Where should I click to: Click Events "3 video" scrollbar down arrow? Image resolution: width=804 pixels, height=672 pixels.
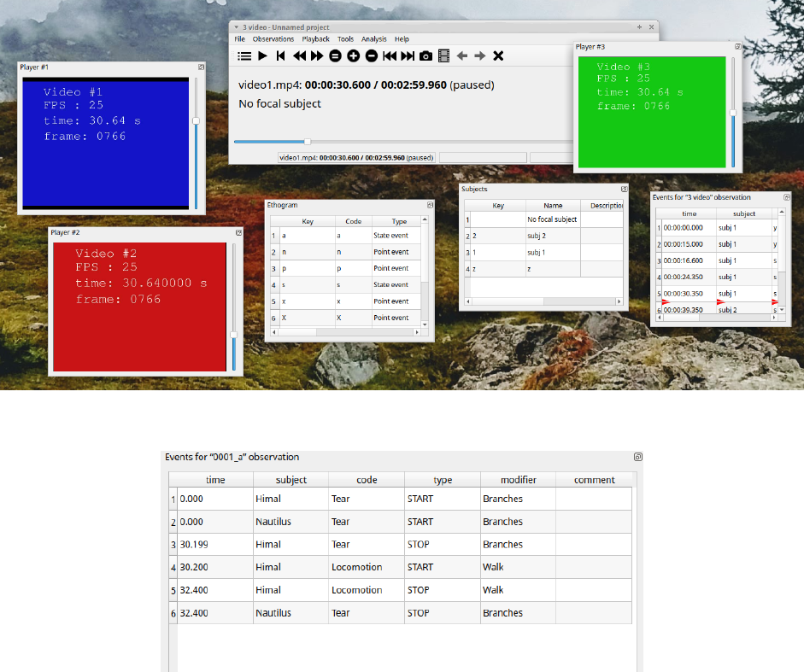(x=782, y=310)
